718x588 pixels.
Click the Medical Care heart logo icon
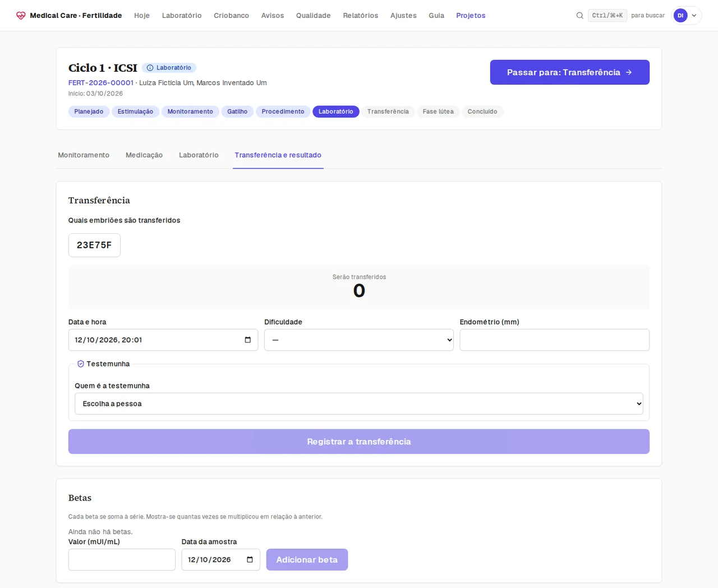[21, 16]
